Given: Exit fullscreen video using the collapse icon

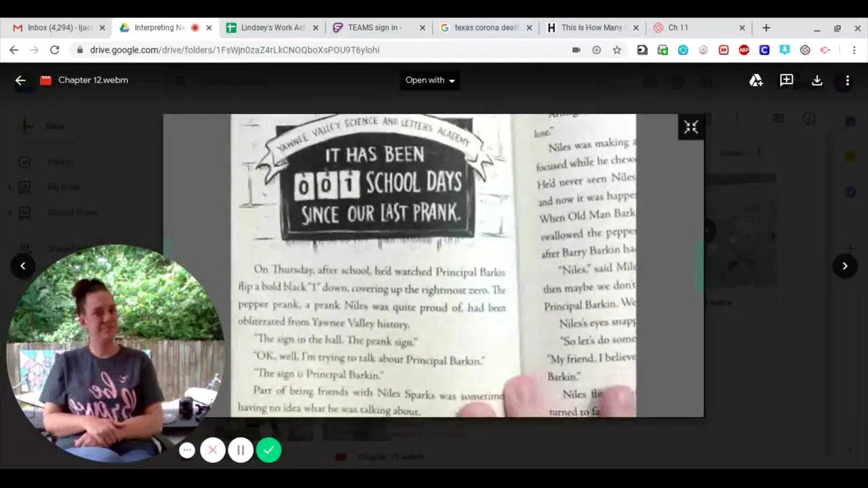Looking at the screenshot, I should [x=691, y=127].
